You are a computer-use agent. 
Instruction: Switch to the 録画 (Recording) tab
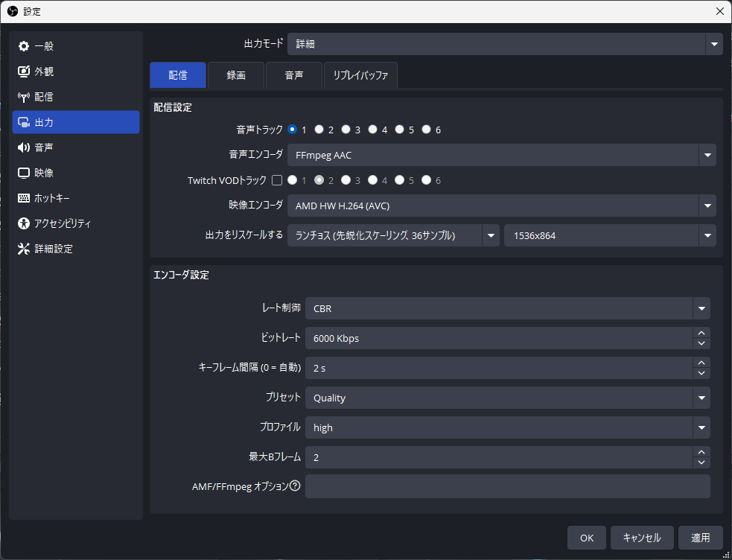coord(235,75)
